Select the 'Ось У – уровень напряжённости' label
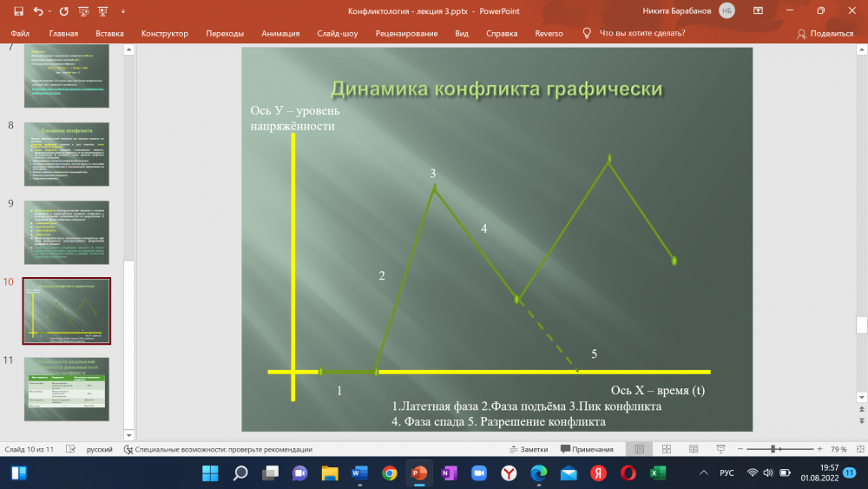This screenshot has width=868, height=489. pos(295,118)
